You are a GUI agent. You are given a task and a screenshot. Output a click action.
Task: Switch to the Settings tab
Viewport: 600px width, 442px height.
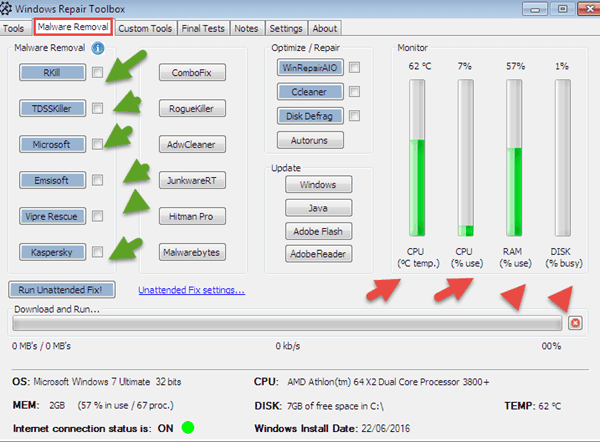pos(286,29)
